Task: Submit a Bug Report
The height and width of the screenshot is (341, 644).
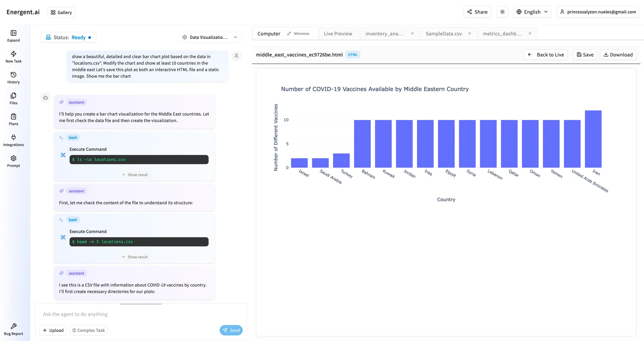Action: [13, 329]
